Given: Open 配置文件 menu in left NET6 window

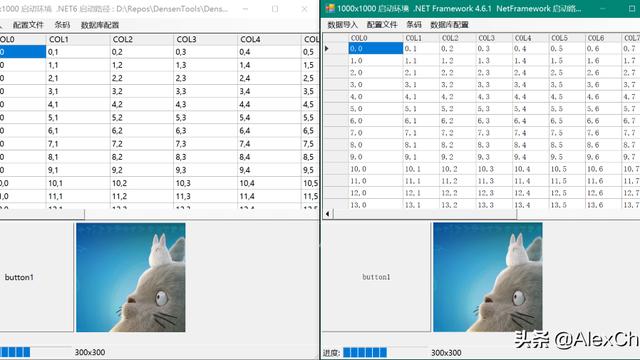Looking at the screenshot, I should (28, 25).
